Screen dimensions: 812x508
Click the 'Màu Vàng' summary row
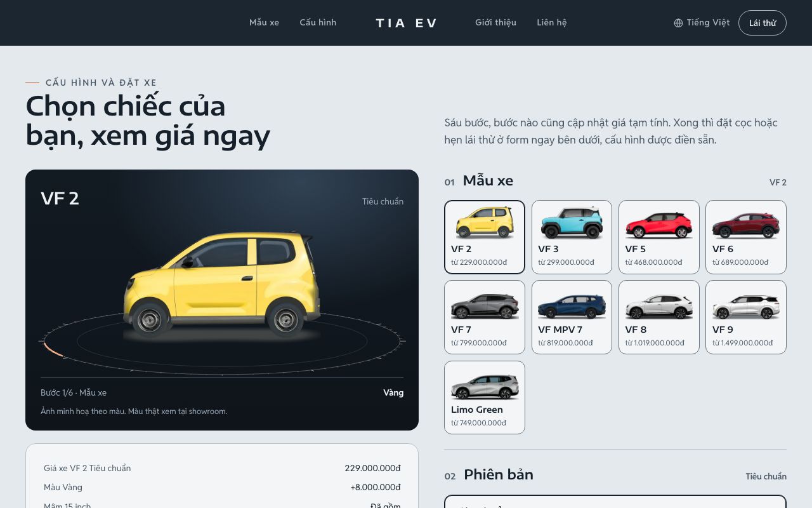pos(222,487)
